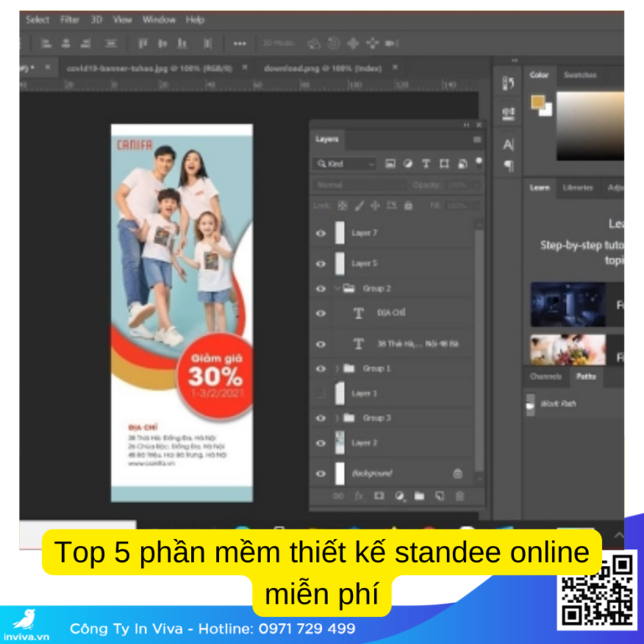Align right edges in options bar
Viewport: 644px width, 644px height.
point(86,43)
